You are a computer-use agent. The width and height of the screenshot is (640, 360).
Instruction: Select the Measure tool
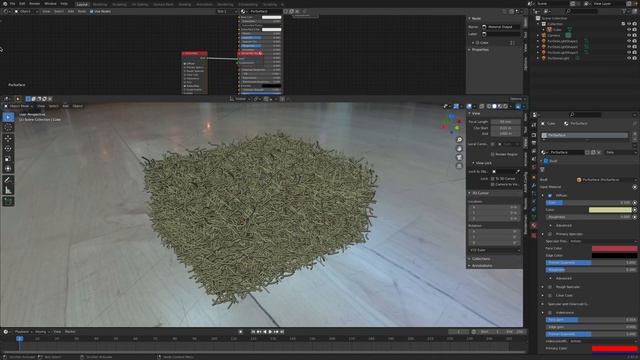tap(8, 190)
